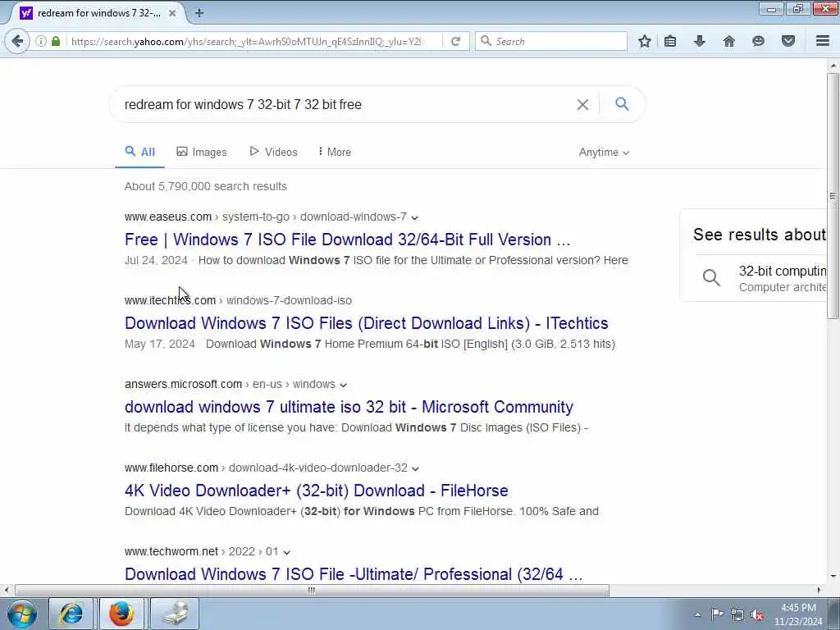The image size is (840, 630).
Task: Open the More search options menu
Action: (335, 152)
